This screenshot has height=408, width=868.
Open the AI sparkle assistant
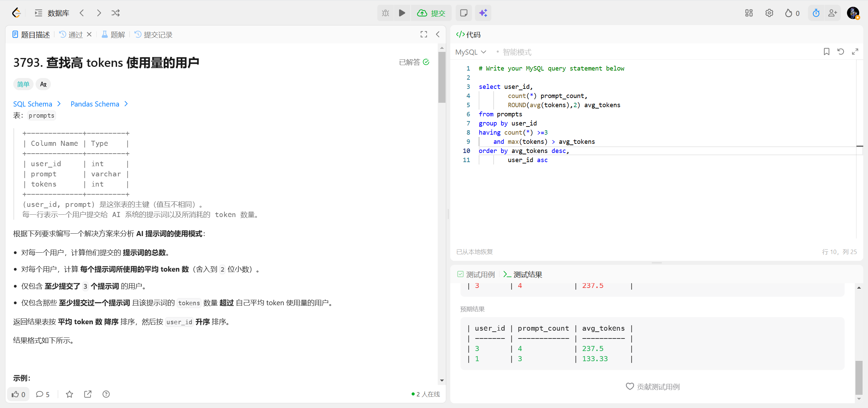click(x=483, y=13)
